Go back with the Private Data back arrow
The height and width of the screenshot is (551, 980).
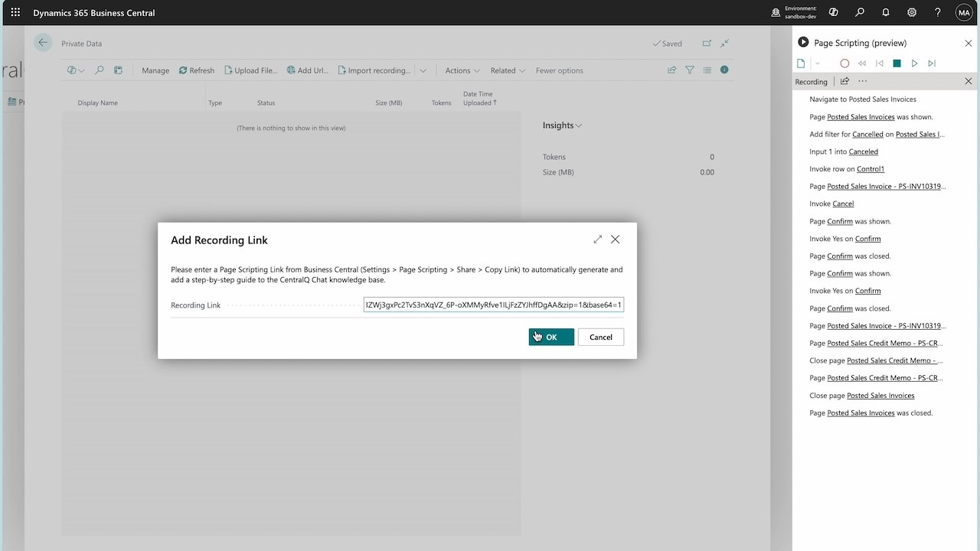pyautogui.click(x=43, y=43)
